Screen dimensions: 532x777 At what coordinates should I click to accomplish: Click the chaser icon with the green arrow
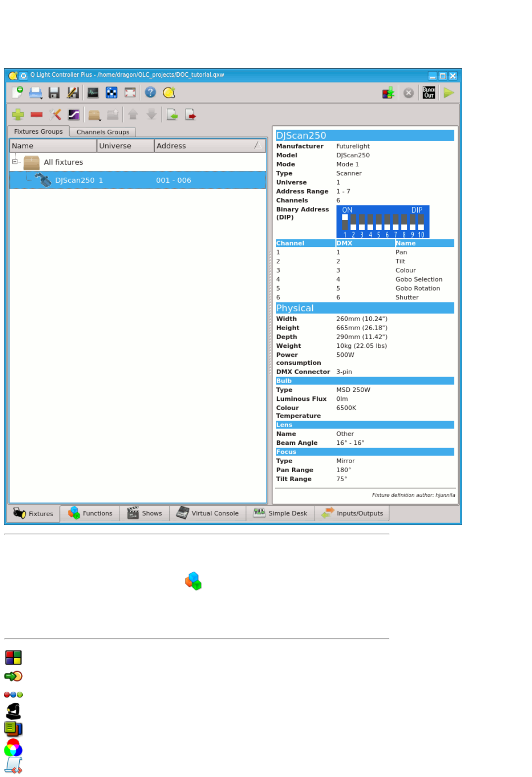[x=13, y=676]
